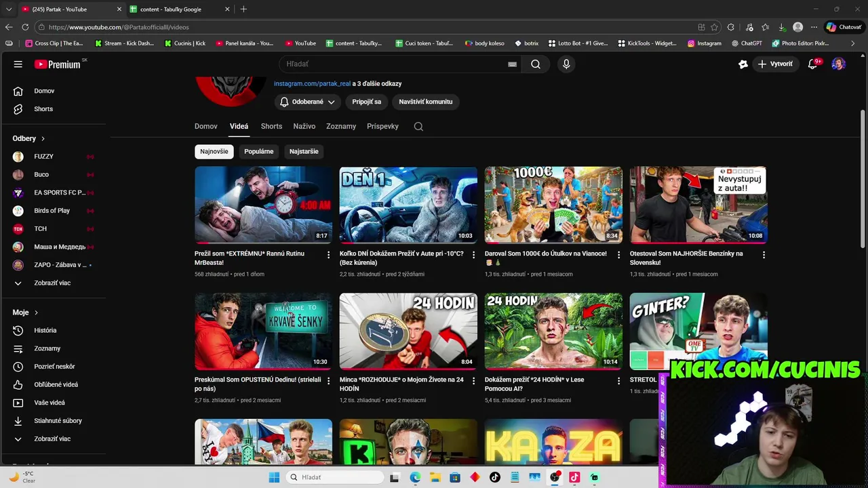Viewport: 868px width, 488px height.
Task: Open the account avatar menu
Action: (839, 64)
